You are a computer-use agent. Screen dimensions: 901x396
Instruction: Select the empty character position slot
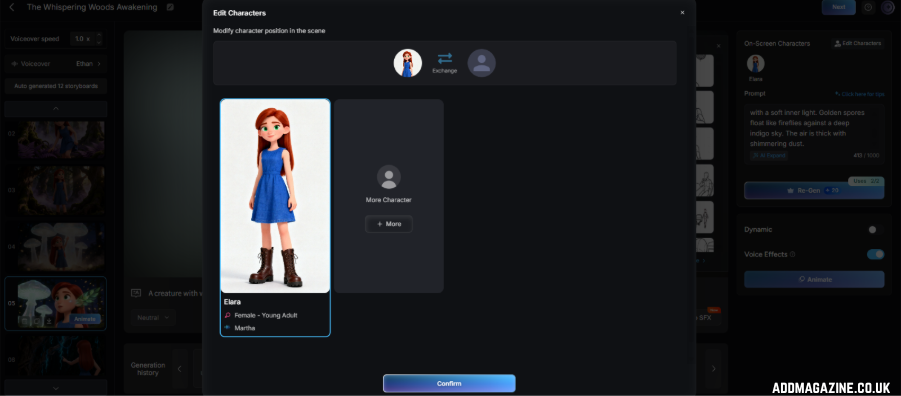pos(482,63)
